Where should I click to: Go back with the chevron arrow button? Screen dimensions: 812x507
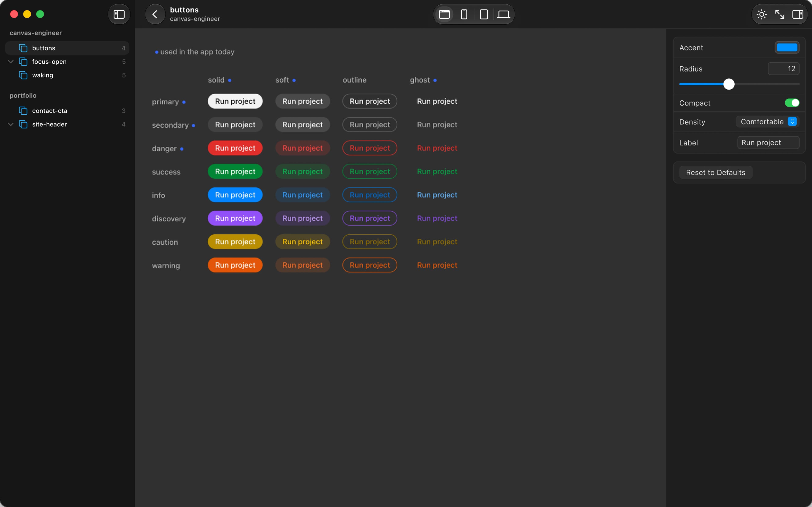point(155,14)
